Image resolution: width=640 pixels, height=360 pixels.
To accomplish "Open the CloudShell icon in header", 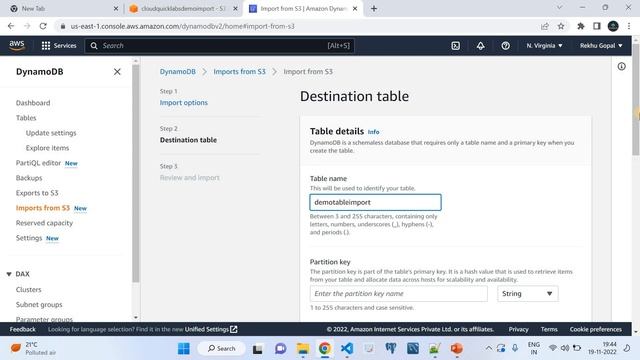I will pos(456,46).
